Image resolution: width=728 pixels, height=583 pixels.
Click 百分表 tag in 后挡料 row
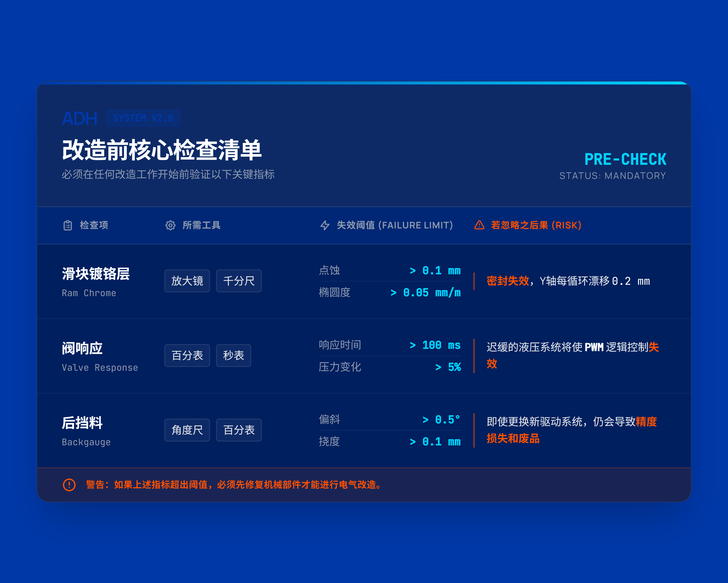[x=239, y=430]
